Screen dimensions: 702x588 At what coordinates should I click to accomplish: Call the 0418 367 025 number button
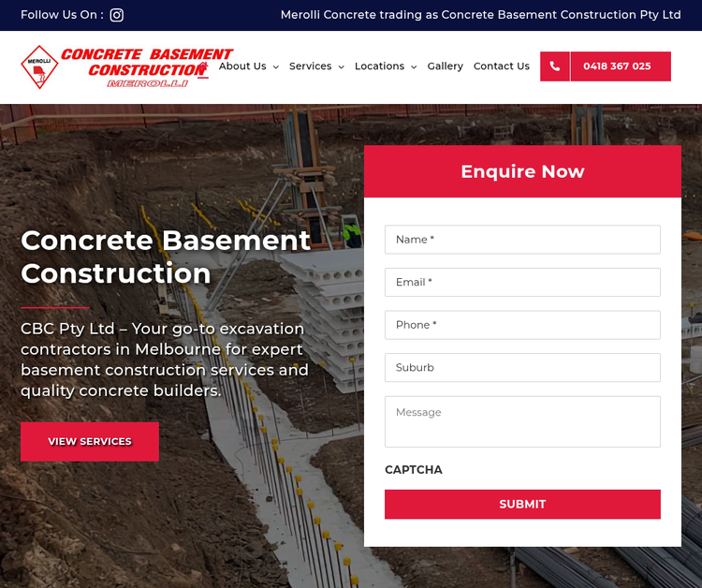618,66
